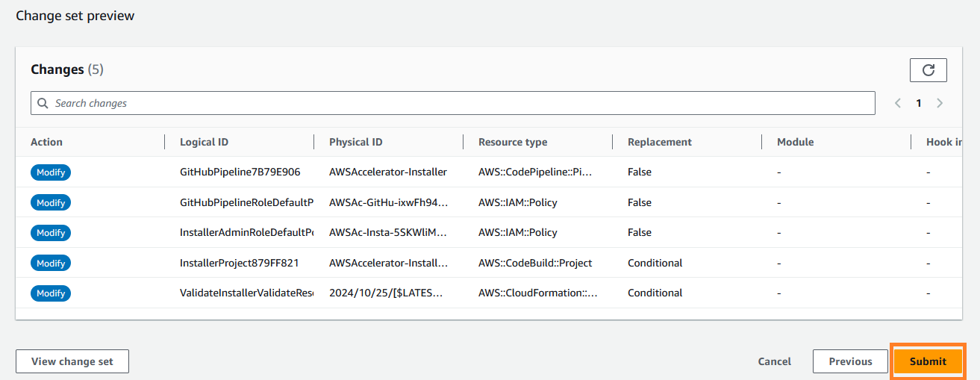Click the AWS::CodeBuild::Project resource type cell
The image size is (980, 380).
click(535, 264)
